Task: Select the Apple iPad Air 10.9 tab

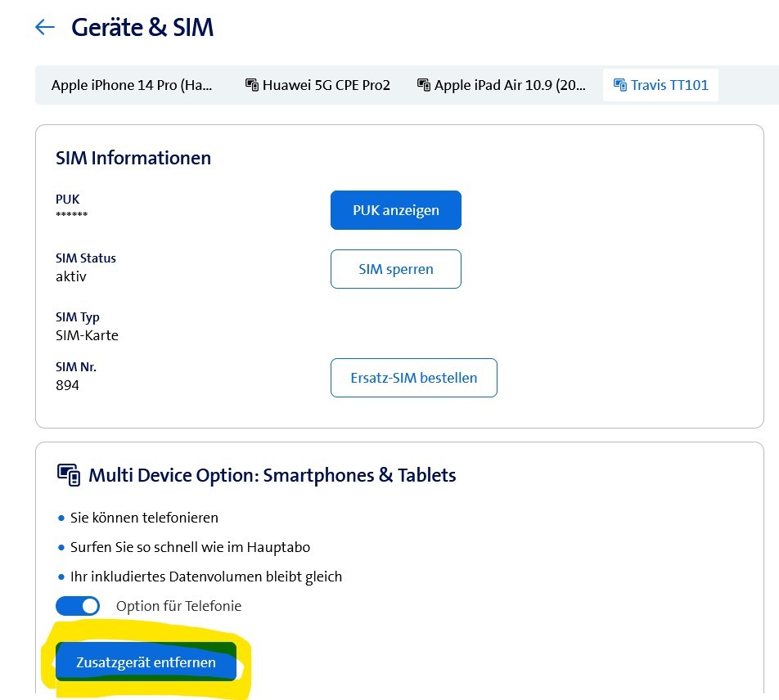Action: 510,85
